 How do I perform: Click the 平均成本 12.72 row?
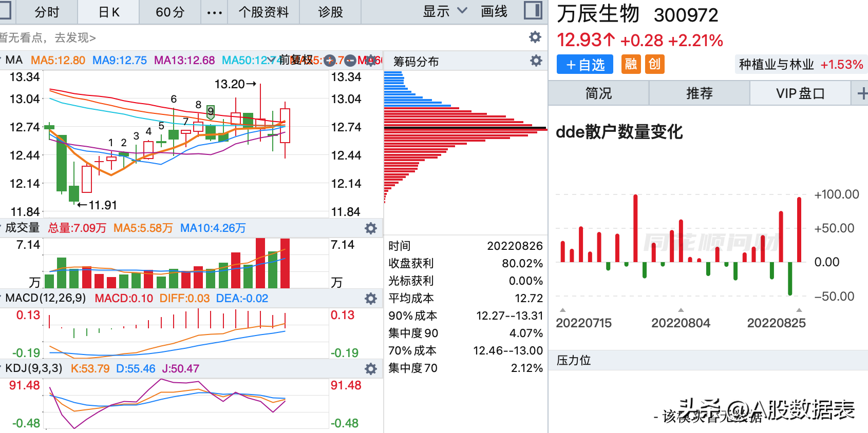coord(465,298)
